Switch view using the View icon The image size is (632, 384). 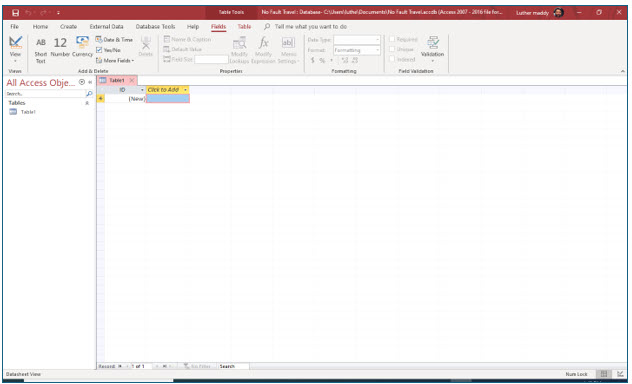[x=15, y=42]
